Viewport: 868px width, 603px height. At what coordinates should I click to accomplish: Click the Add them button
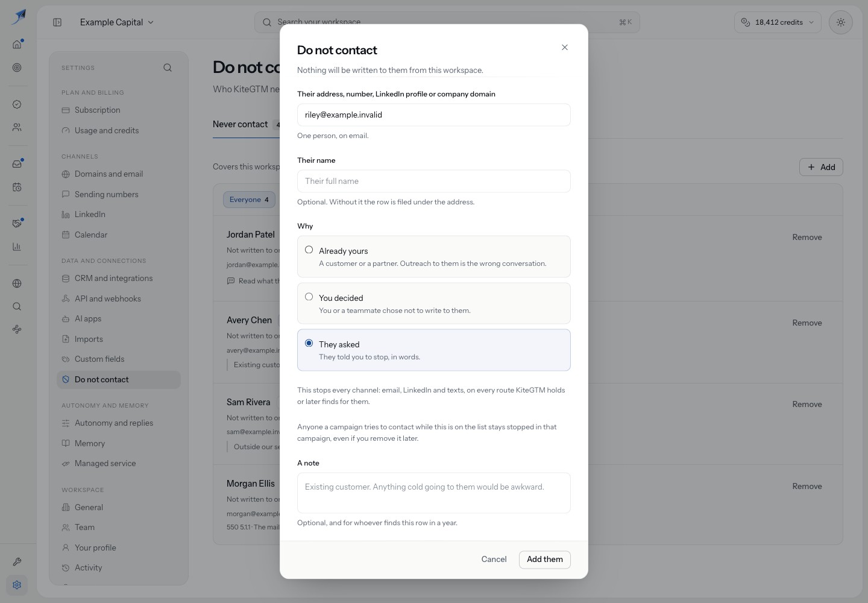point(545,559)
